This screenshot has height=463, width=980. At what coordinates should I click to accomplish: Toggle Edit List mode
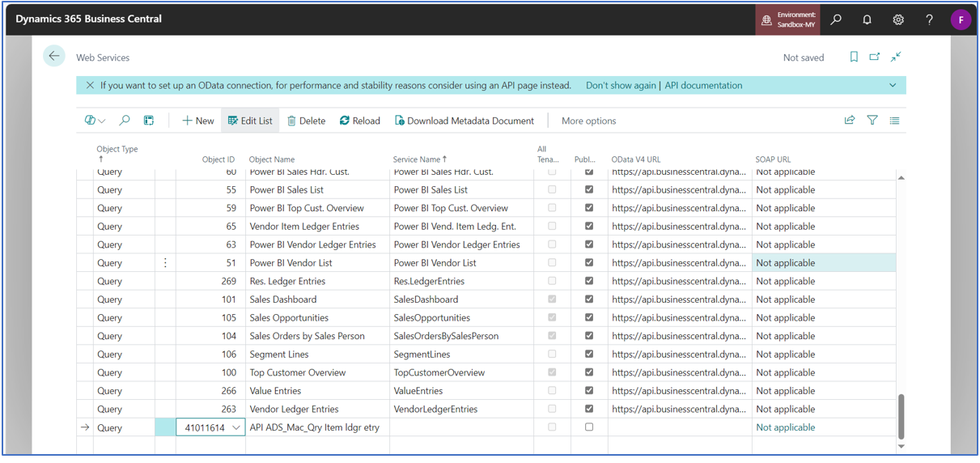pos(250,121)
